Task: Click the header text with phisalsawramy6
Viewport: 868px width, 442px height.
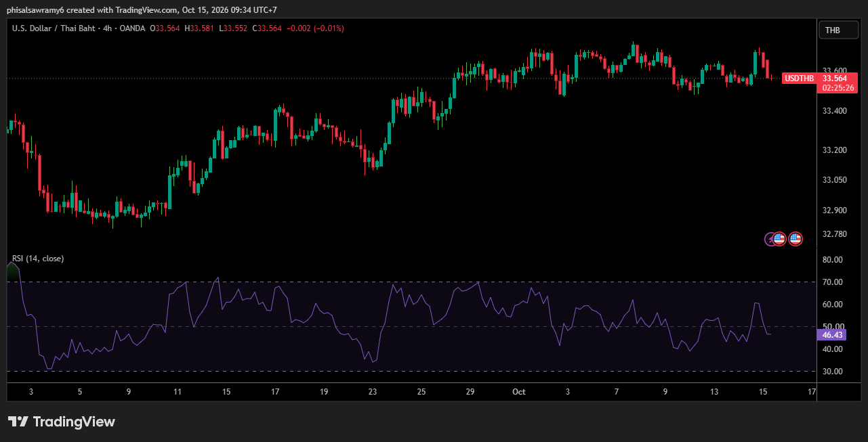Action: point(142,9)
